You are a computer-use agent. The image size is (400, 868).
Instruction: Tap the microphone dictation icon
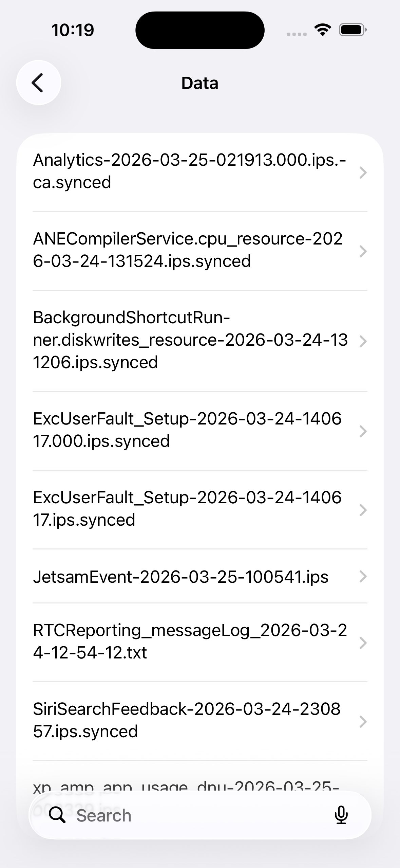click(341, 815)
